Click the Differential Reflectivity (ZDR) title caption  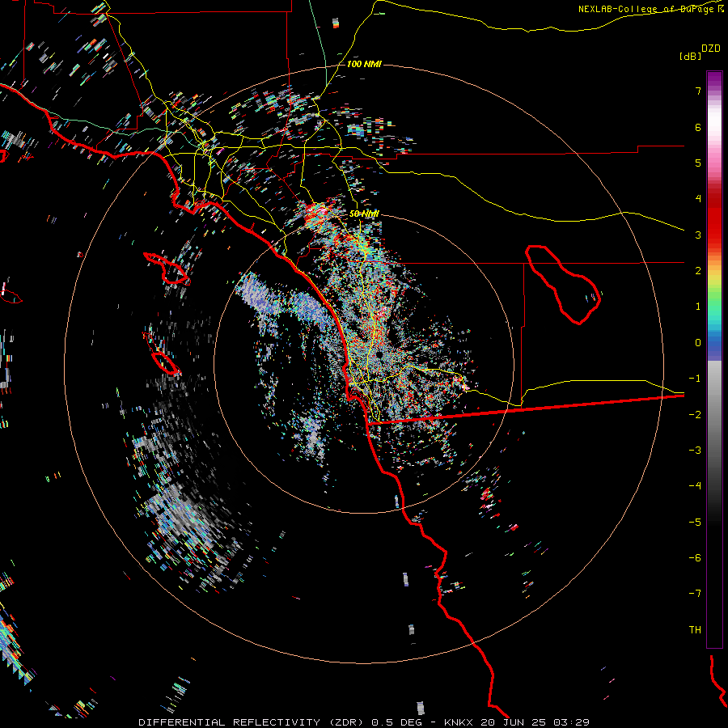click(364, 722)
